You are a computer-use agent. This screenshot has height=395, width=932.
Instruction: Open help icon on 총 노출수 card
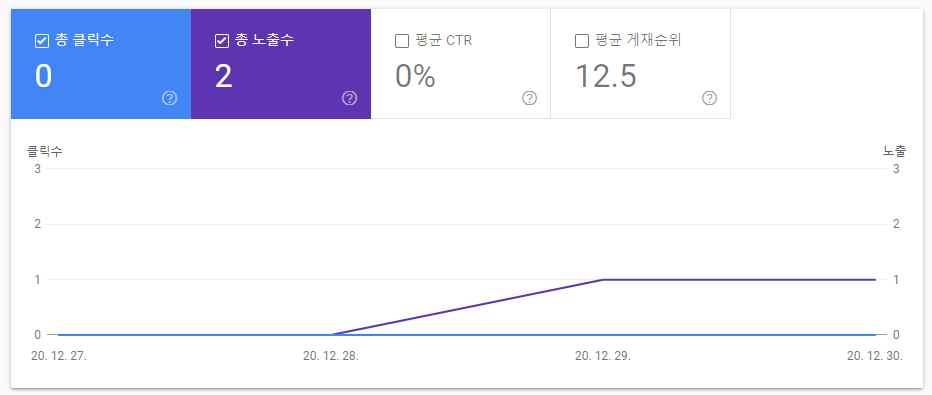350,98
